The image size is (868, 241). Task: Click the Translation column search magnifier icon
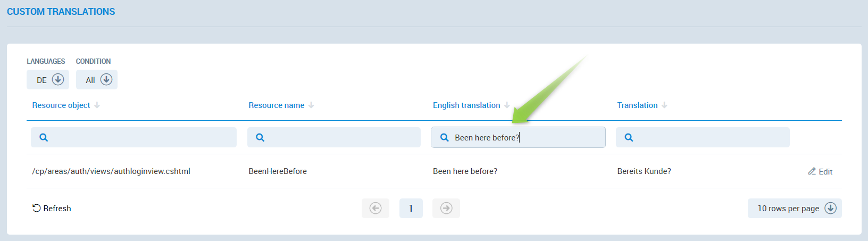[x=629, y=137]
